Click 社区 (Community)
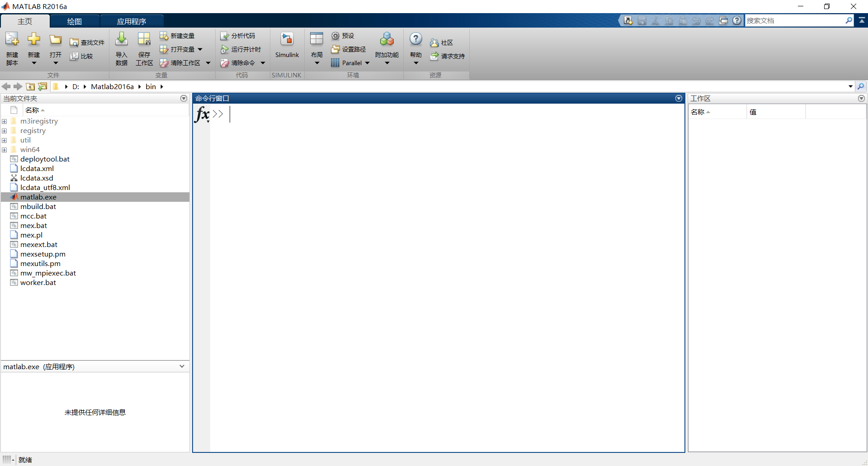This screenshot has width=868, height=466. click(441, 43)
